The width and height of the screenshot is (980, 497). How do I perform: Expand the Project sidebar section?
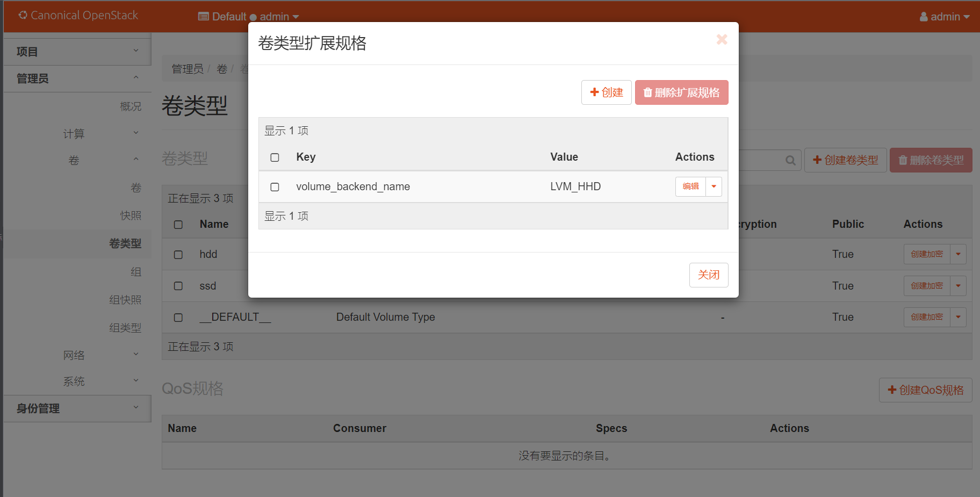77,52
